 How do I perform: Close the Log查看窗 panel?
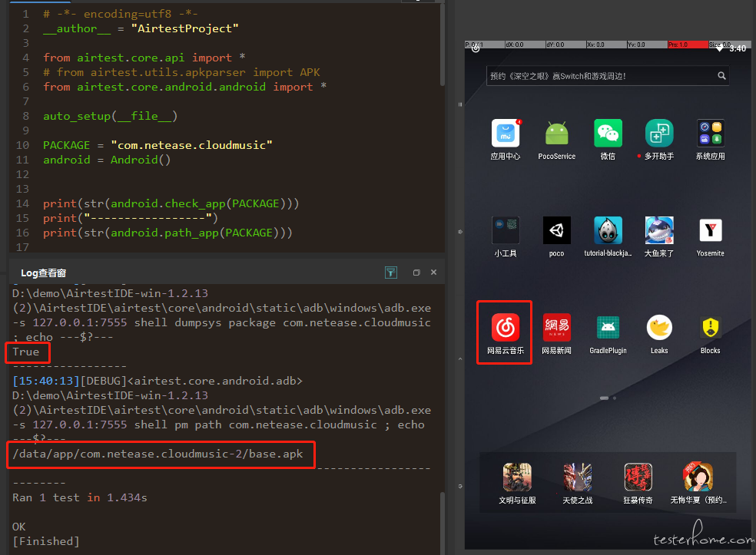[433, 273]
